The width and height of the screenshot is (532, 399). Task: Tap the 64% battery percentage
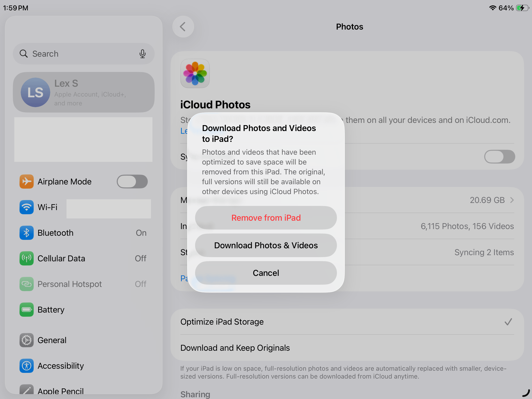pos(506,8)
